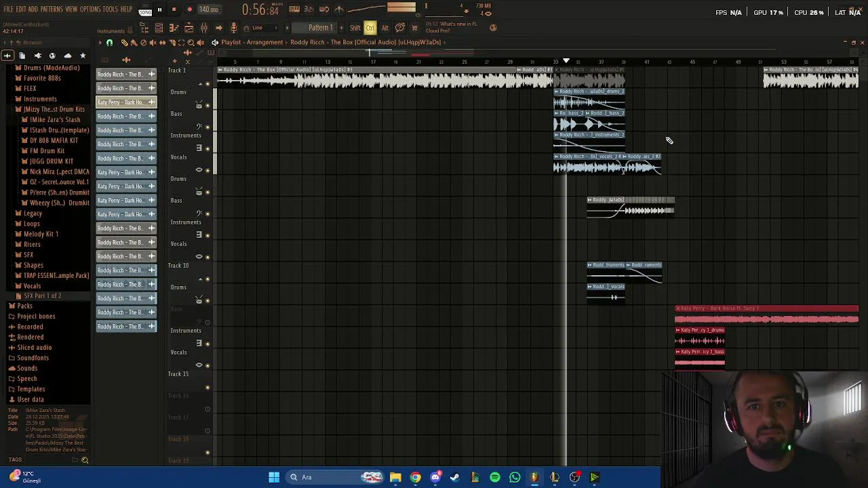
Task: Click the tempo 140.000 field
Action: [209, 9]
